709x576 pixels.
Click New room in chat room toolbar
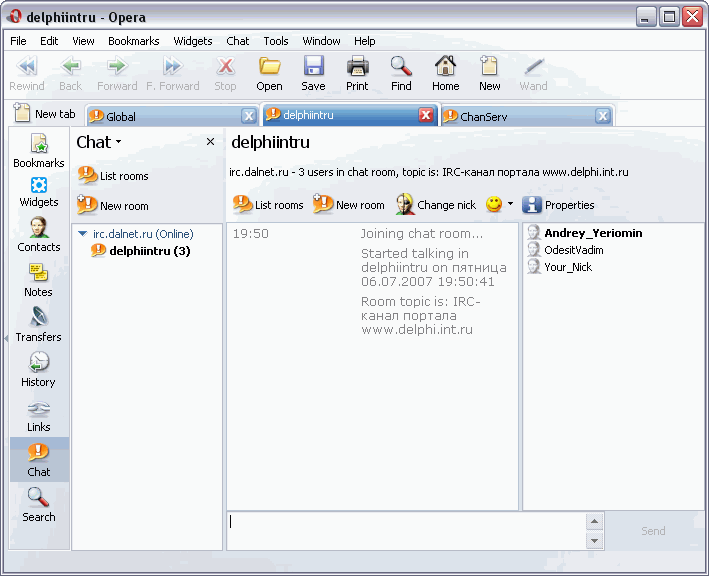[349, 205]
